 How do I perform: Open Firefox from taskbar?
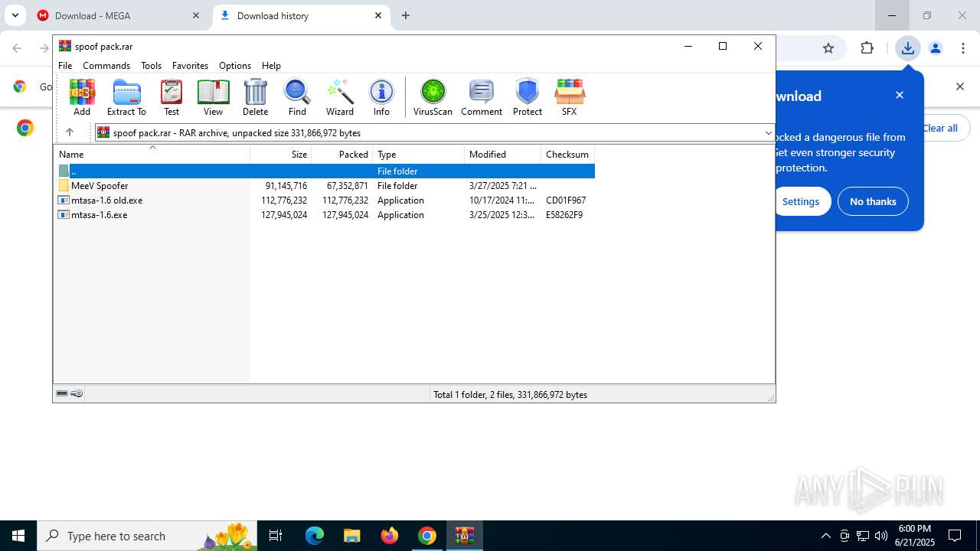tap(390, 536)
